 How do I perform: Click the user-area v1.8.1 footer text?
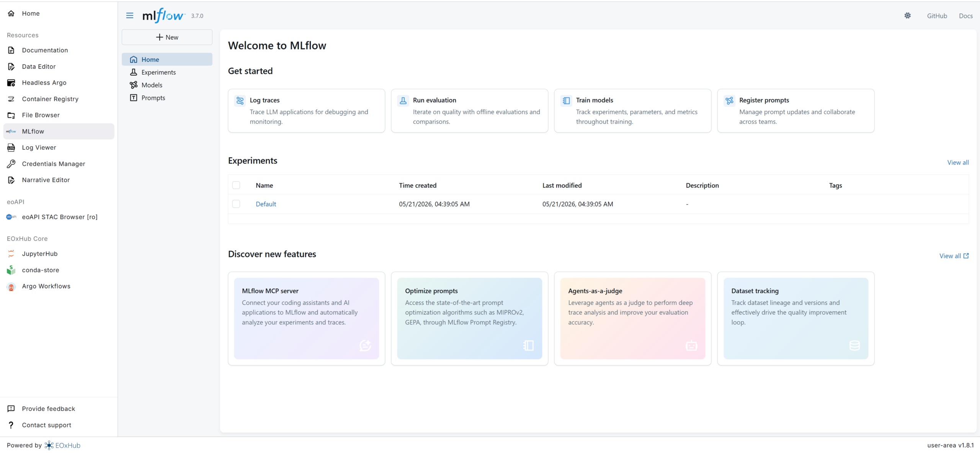950,445
